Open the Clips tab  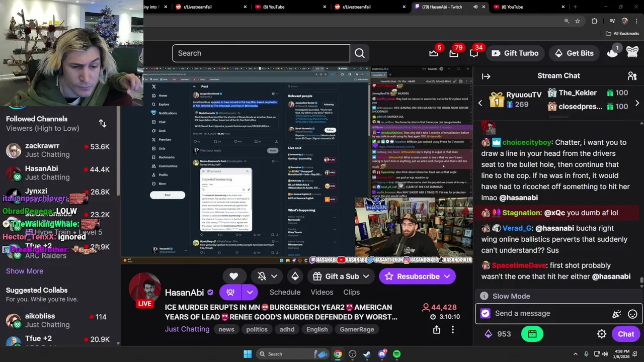click(x=352, y=292)
